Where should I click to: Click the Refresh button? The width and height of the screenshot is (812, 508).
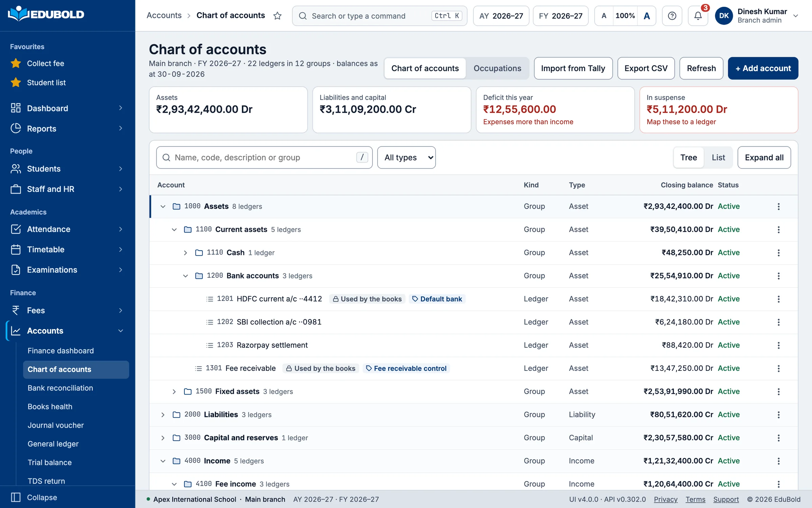pyautogui.click(x=701, y=68)
